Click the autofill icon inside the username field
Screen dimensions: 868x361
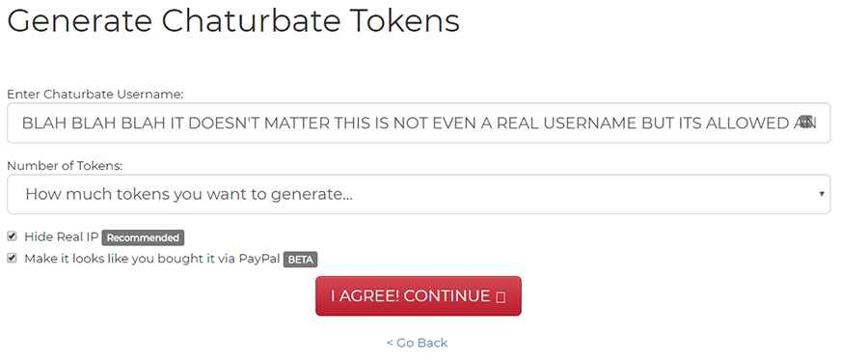click(x=806, y=123)
